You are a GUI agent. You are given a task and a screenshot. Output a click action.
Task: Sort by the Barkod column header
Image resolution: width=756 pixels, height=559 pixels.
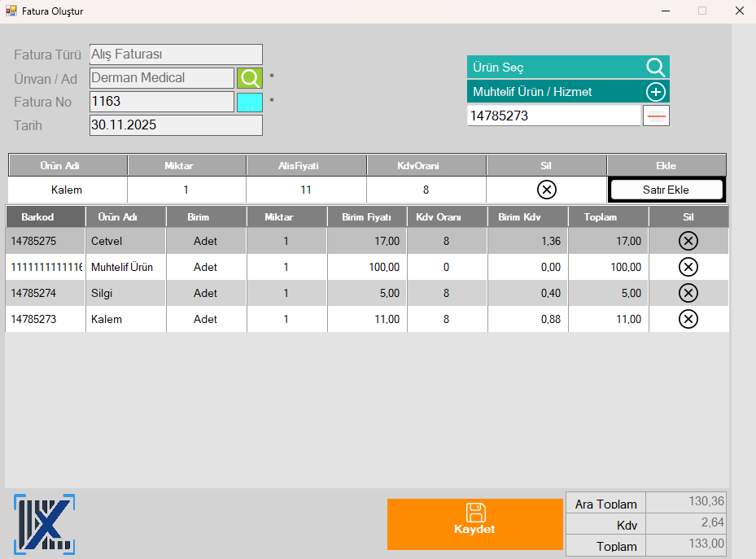pos(45,217)
